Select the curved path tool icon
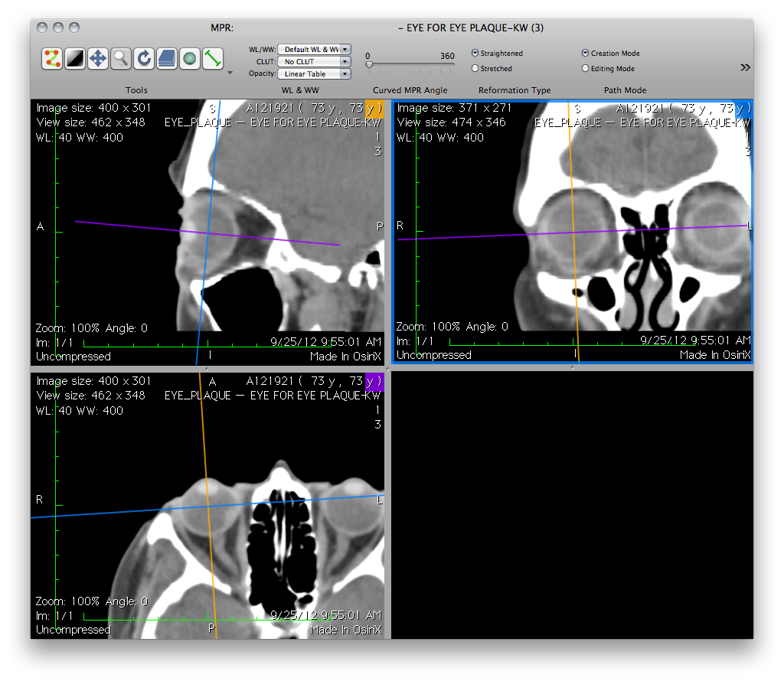Screen dimensions: 784x681 tap(52, 58)
